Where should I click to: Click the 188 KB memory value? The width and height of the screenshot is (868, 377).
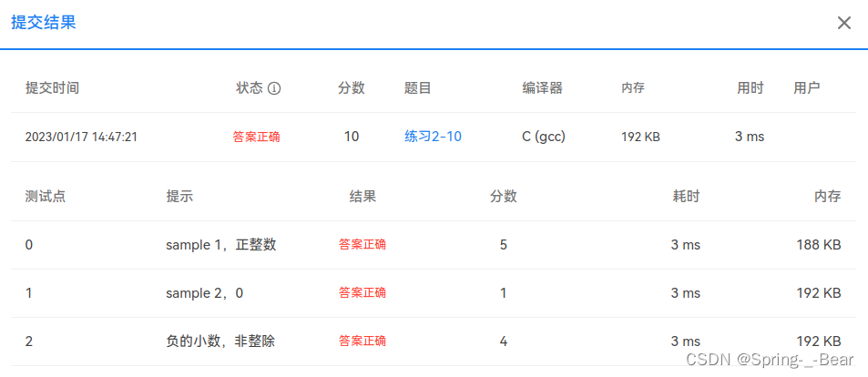click(x=819, y=245)
